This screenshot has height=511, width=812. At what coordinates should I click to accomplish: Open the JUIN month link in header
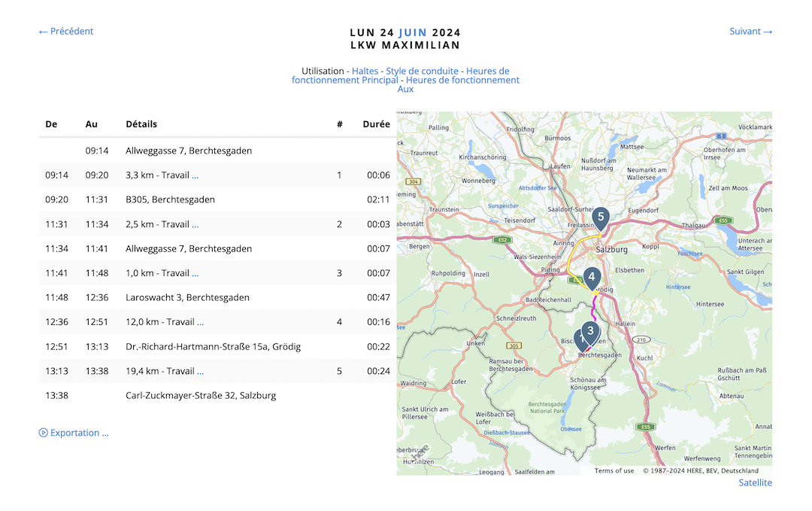pyautogui.click(x=413, y=32)
